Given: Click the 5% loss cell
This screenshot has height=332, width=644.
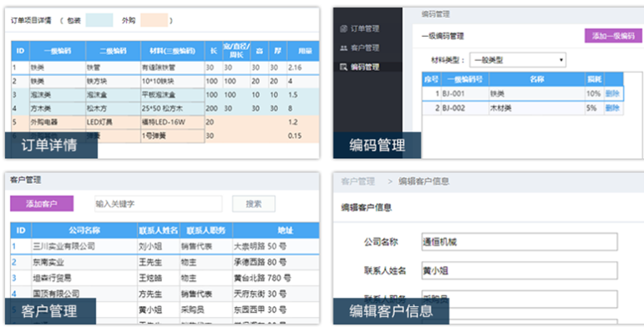Looking at the screenshot, I should [595, 108].
